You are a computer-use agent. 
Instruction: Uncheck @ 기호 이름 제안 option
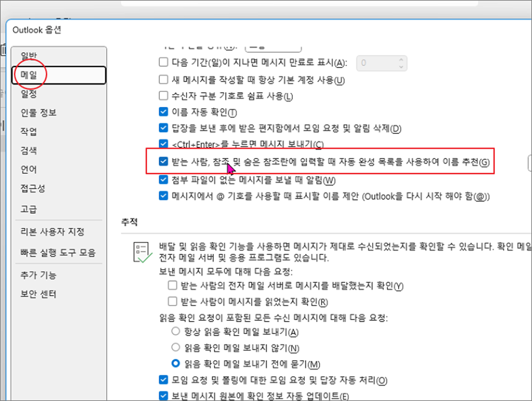click(x=163, y=196)
